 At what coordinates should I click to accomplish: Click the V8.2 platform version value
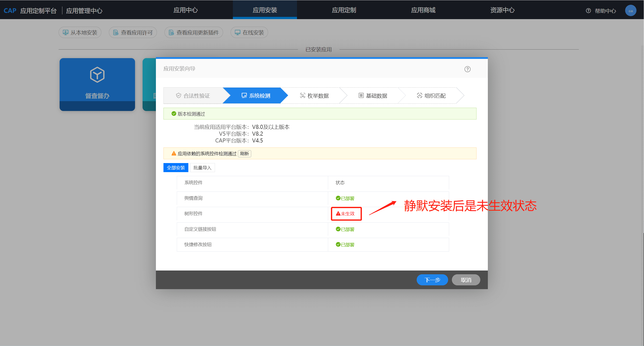[x=257, y=134]
